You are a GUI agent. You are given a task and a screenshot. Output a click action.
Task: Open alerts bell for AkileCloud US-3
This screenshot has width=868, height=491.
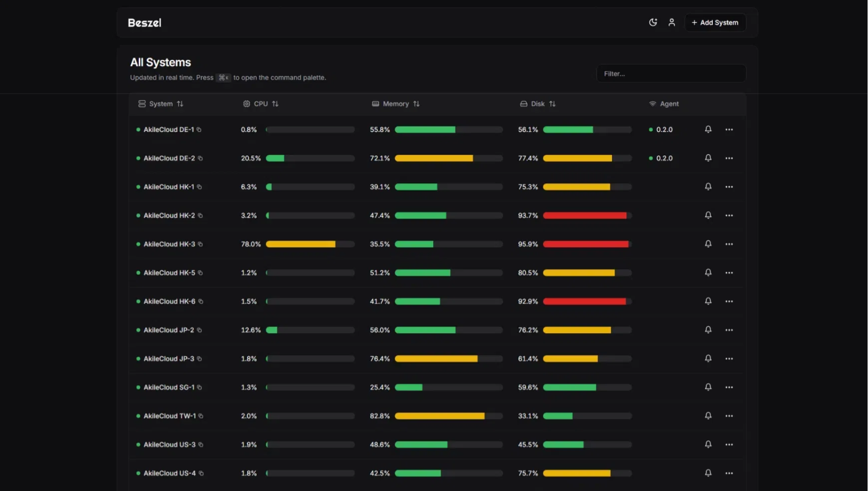tap(708, 445)
